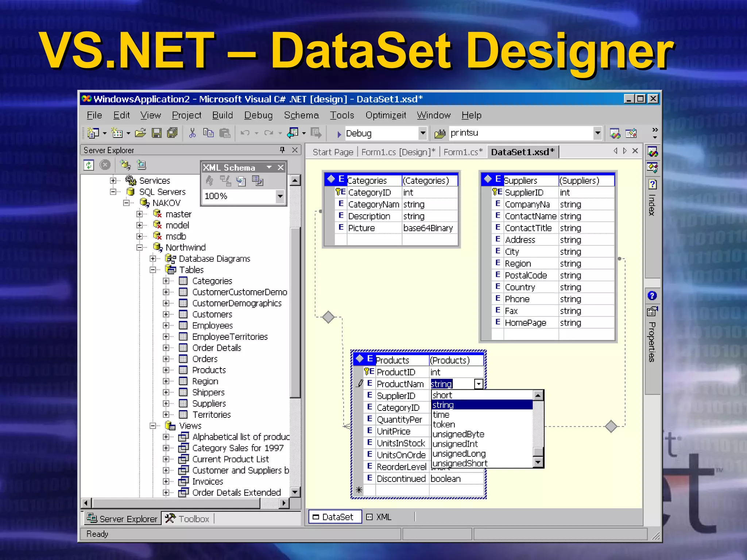Click the Cut scissors icon
This screenshot has width=747, height=560.
(x=192, y=133)
